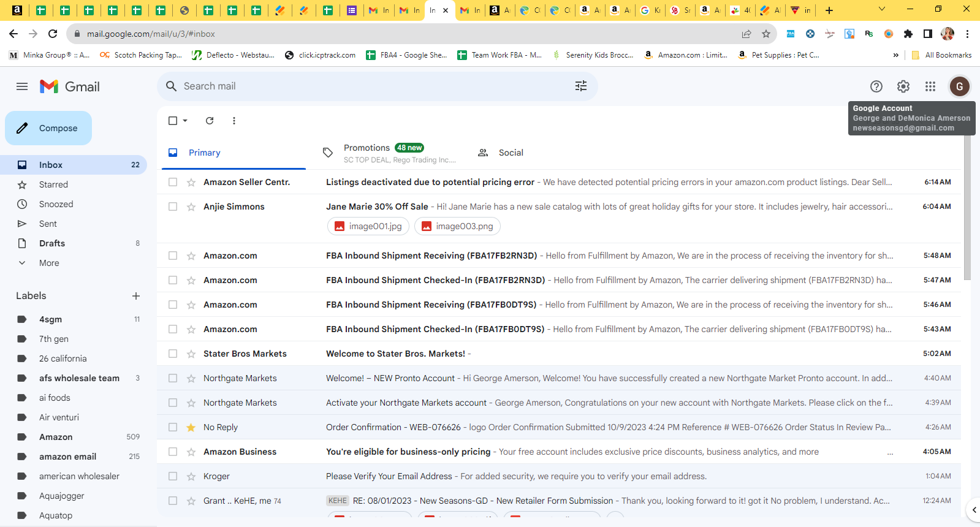The width and height of the screenshot is (980, 527).
Task: Check the Welcome NEW Pronto Account email
Action: 173,378
